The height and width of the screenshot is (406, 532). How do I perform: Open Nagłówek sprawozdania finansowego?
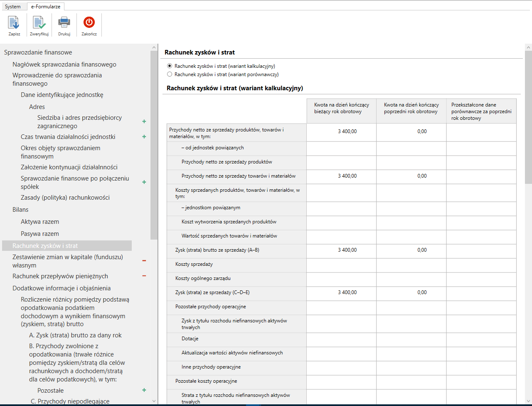click(64, 64)
